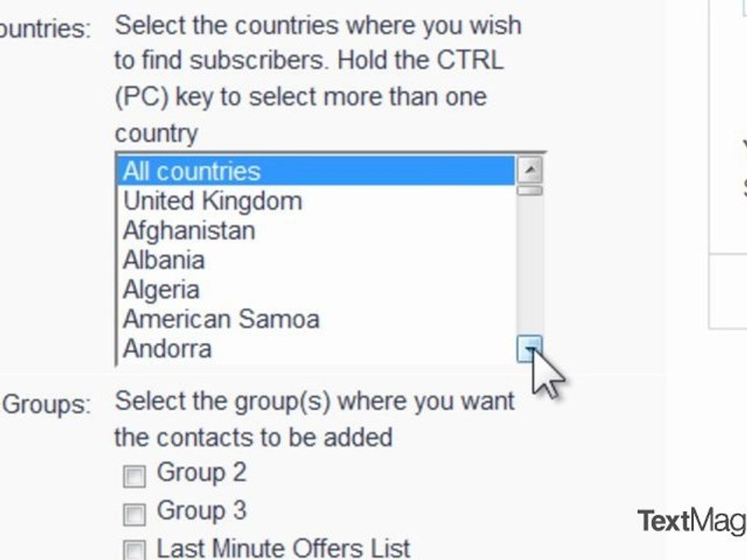Click the "Last Minute Offers List" label
The width and height of the screenshot is (747, 560).
tap(283, 548)
